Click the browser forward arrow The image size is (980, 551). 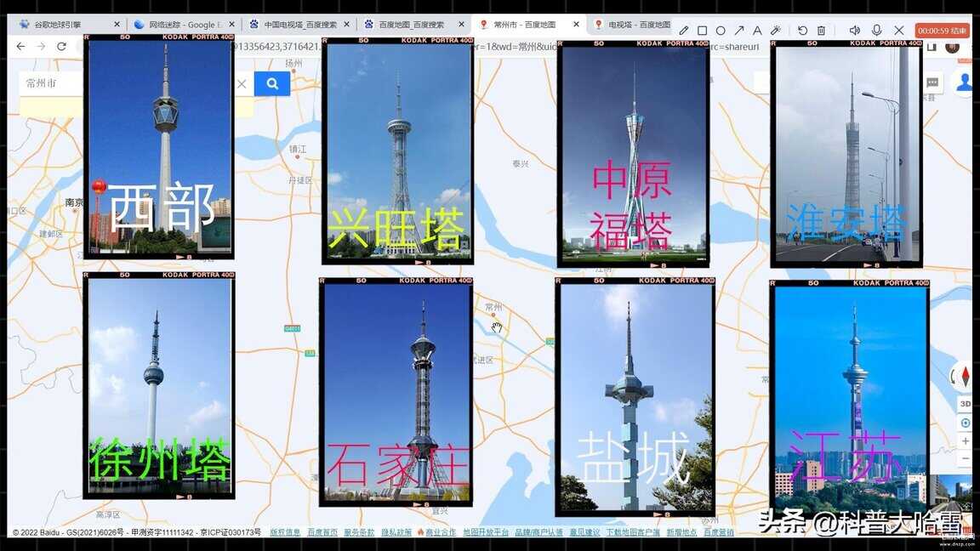tap(41, 46)
